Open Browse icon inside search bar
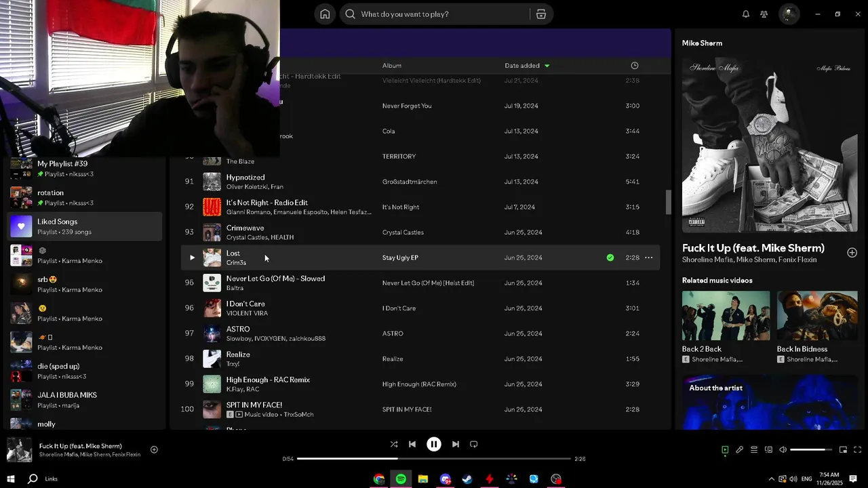This screenshot has width=868, height=488. click(540, 14)
